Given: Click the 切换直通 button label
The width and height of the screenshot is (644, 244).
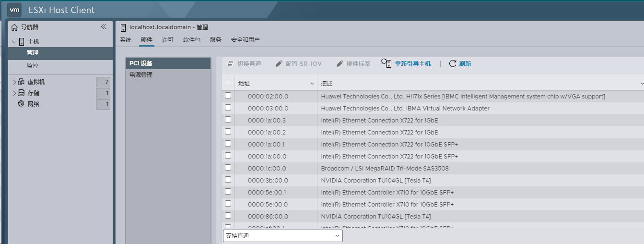Looking at the screenshot, I should click(x=249, y=63).
